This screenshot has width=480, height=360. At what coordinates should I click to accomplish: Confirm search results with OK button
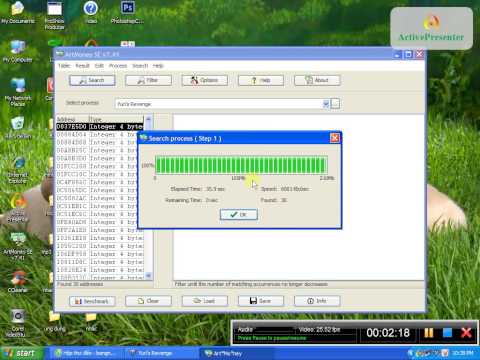pyautogui.click(x=239, y=214)
